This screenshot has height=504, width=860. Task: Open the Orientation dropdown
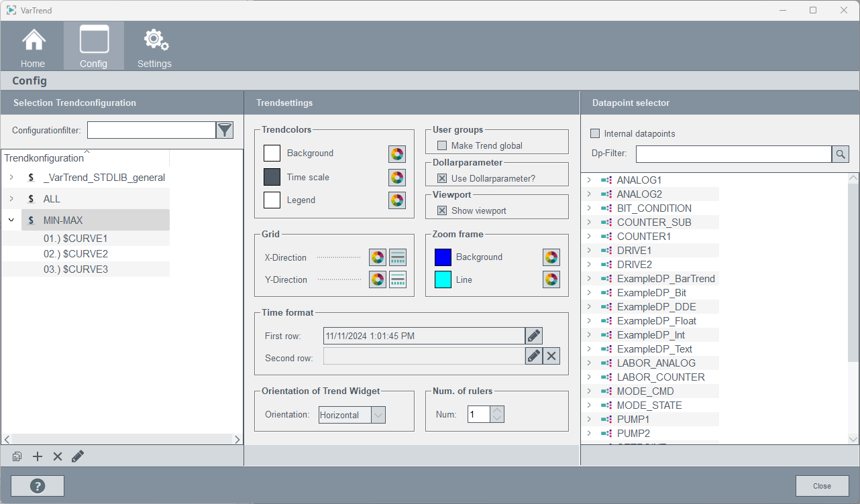click(x=378, y=415)
